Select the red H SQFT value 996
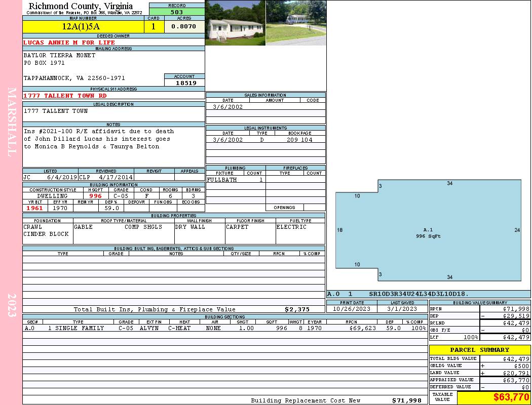 95,196
